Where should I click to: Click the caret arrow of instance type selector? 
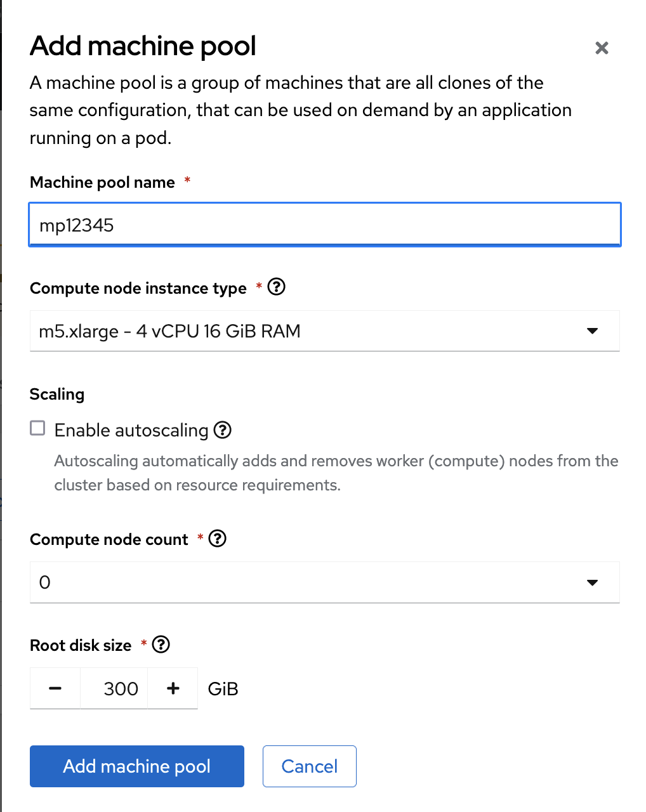point(592,331)
